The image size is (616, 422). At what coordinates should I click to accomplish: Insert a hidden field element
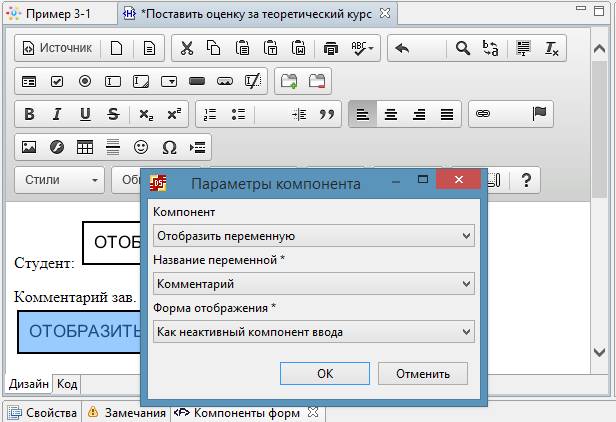(253, 81)
